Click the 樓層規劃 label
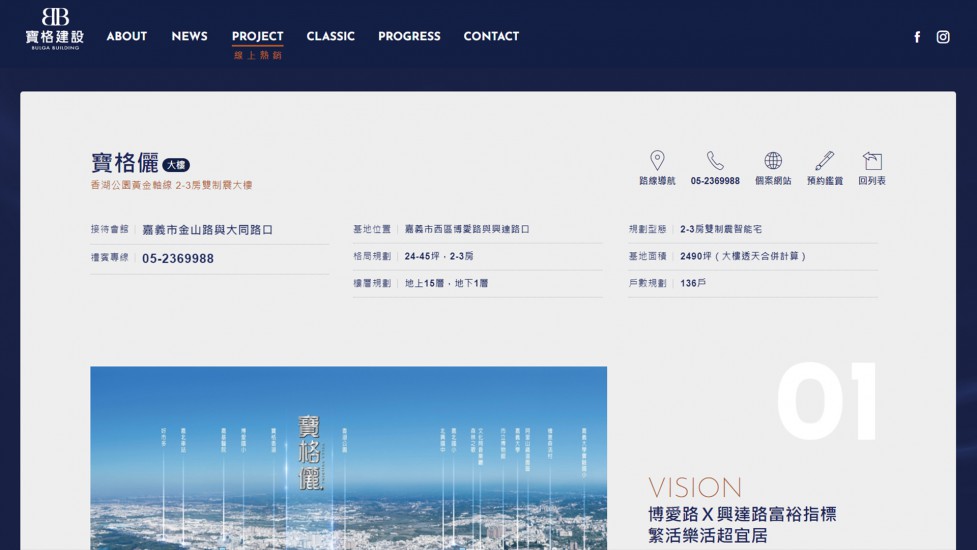The width and height of the screenshot is (977, 550). pyautogui.click(x=372, y=283)
